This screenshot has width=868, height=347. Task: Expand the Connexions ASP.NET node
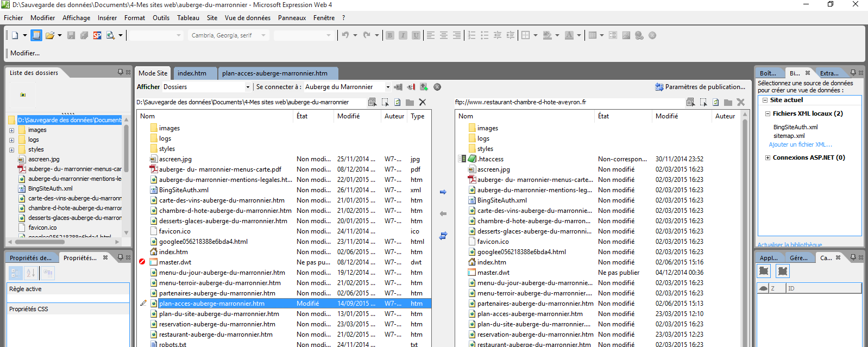[x=768, y=158]
